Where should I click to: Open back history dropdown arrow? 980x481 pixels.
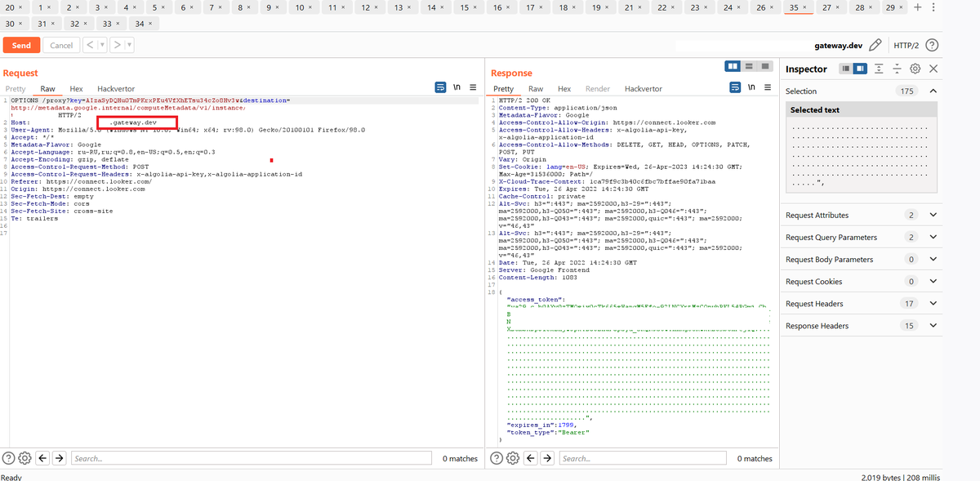[103, 45]
